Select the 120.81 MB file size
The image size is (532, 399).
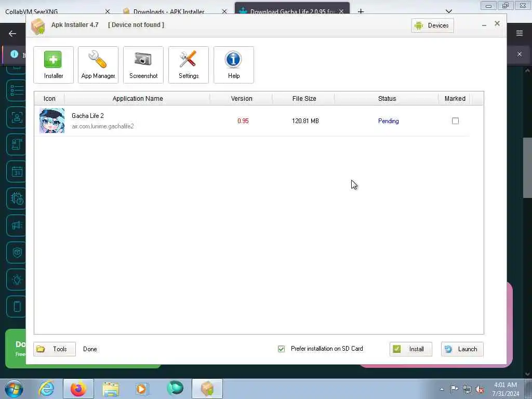point(305,121)
